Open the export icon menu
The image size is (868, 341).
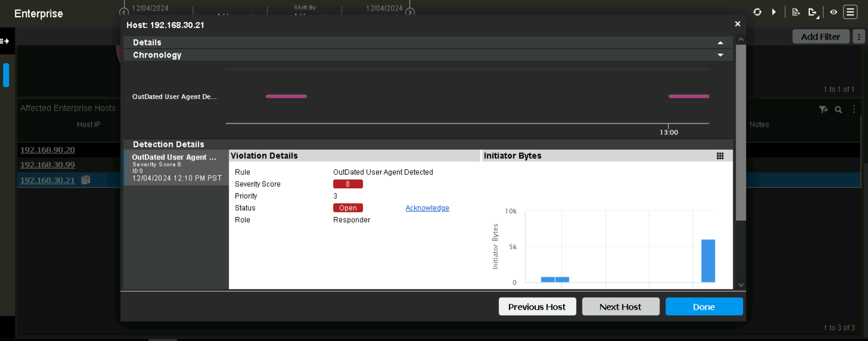click(813, 12)
